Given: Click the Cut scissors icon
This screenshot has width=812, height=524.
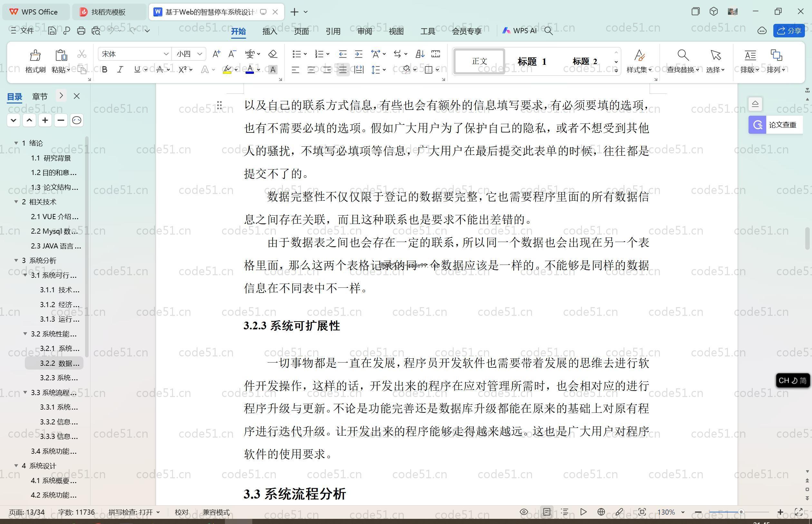Looking at the screenshot, I should (x=82, y=54).
